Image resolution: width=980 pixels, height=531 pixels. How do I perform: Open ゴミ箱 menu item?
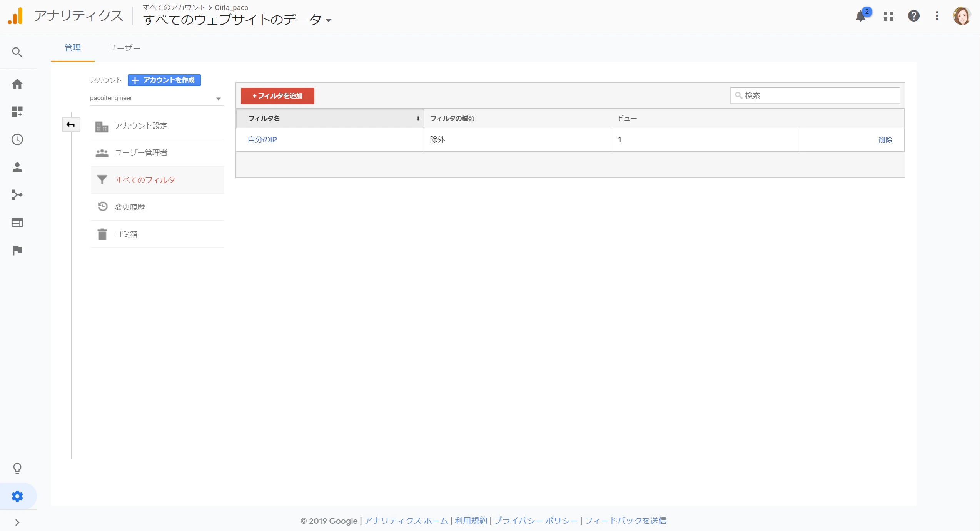pyautogui.click(x=158, y=234)
